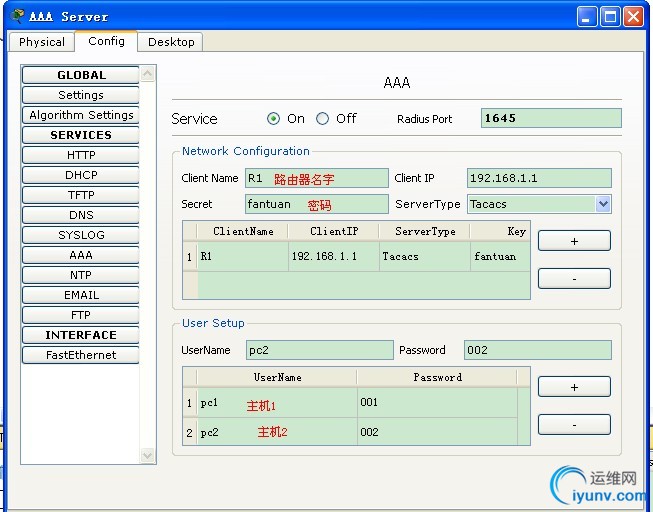Screen dimensions: 653x512
Task: Remove client with network minus button
Action: pos(574,278)
